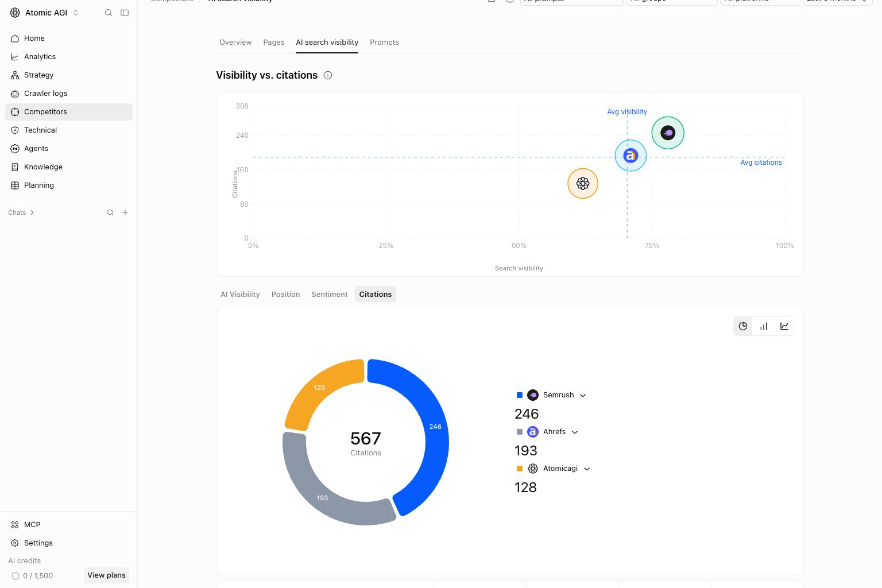Click the 567 Citations total in the donut
The height and width of the screenshot is (588, 882).
[x=366, y=443]
